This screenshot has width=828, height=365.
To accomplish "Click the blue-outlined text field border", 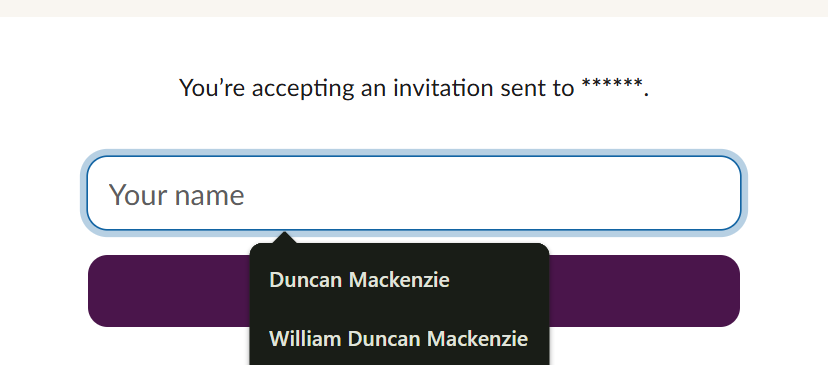I will pos(414,156).
